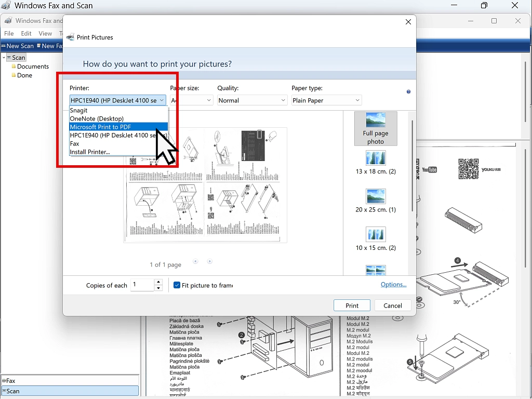Viewport: 532px width, 399px height.
Task: Select the Scan root folder in tree
Action: tap(16, 58)
